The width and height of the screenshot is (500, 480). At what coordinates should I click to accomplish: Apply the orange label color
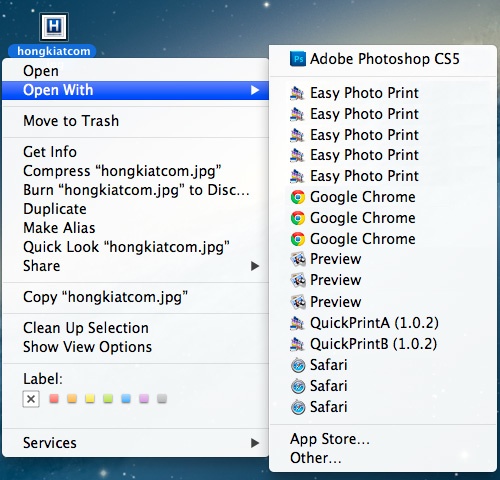[x=72, y=399]
